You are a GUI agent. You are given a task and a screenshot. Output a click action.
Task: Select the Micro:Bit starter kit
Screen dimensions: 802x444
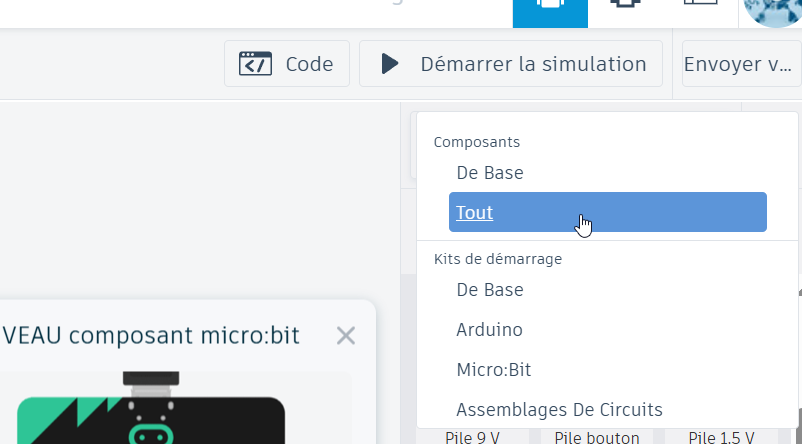tap(493, 369)
